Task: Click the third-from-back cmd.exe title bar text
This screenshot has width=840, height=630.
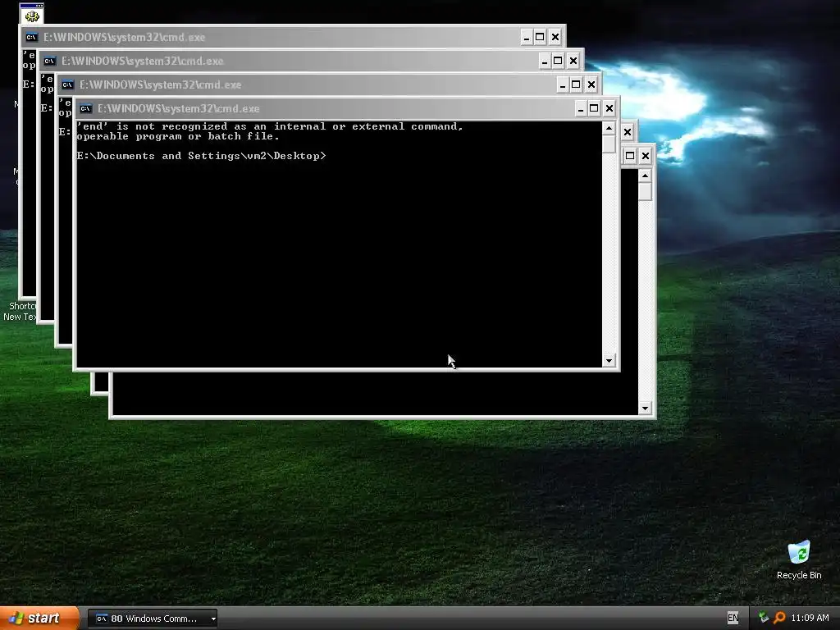Action: (x=160, y=84)
